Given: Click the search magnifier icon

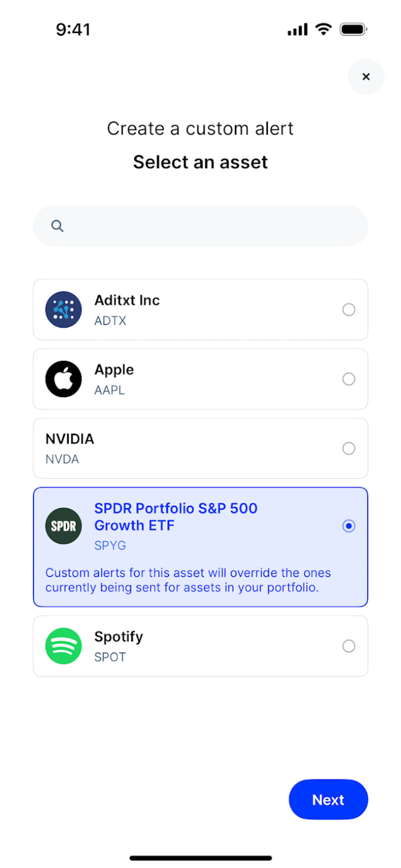Looking at the screenshot, I should coord(57,226).
